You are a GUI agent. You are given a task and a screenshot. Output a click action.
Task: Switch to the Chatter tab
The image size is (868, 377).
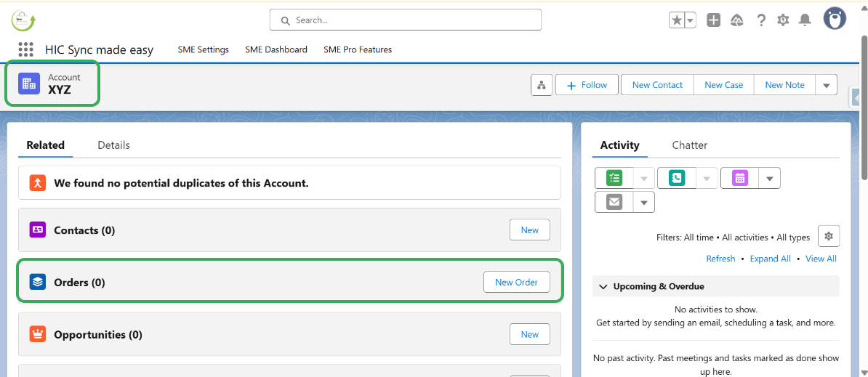pos(689,145)
